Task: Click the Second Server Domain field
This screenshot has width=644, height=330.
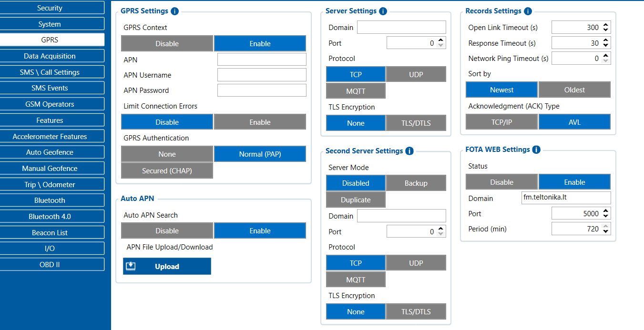Action: (401, 216)
